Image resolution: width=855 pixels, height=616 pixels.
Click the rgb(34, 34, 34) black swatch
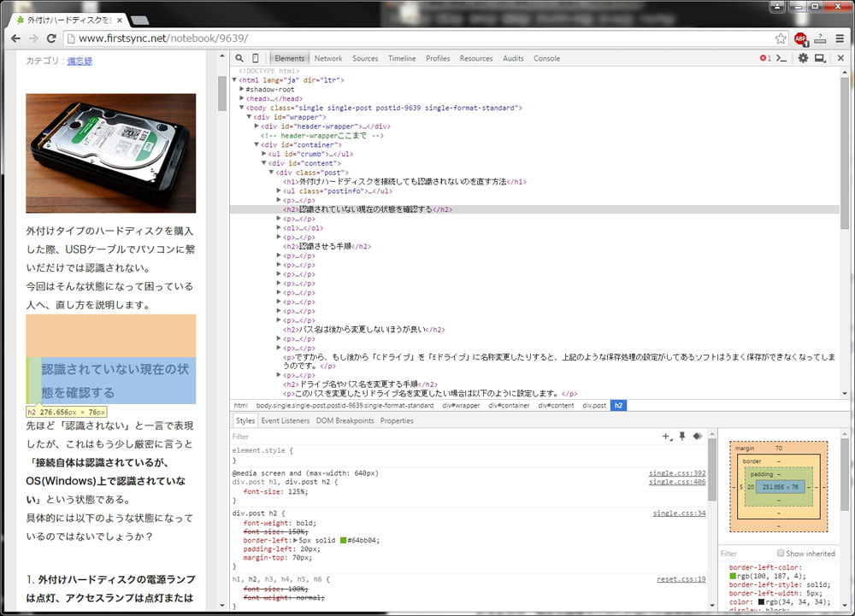click(761, 601)
